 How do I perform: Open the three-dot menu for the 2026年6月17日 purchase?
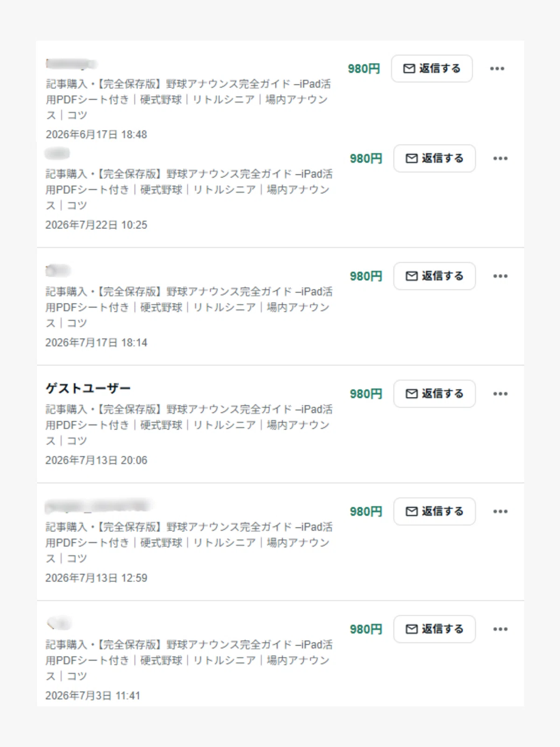click(x=497, y=69)
